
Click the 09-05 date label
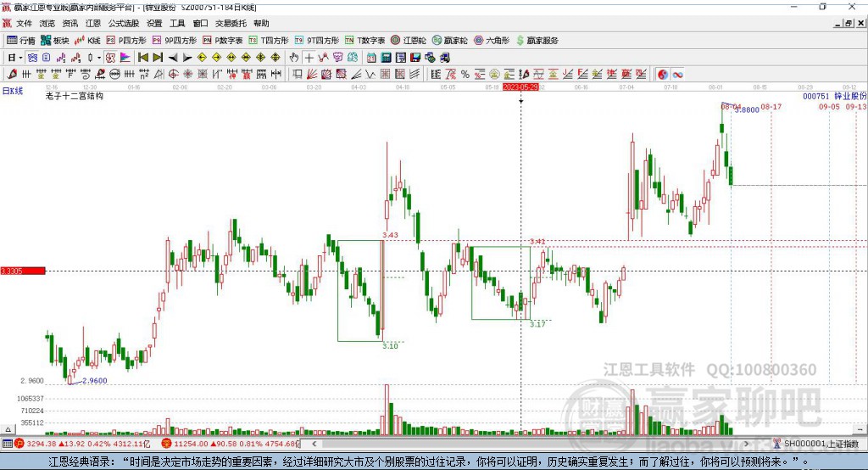(829, 106)
